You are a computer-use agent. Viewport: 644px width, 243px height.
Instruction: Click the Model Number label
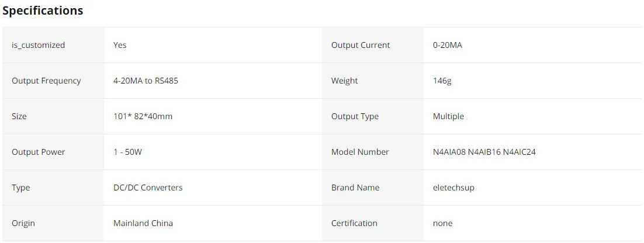tap(360, 152)
